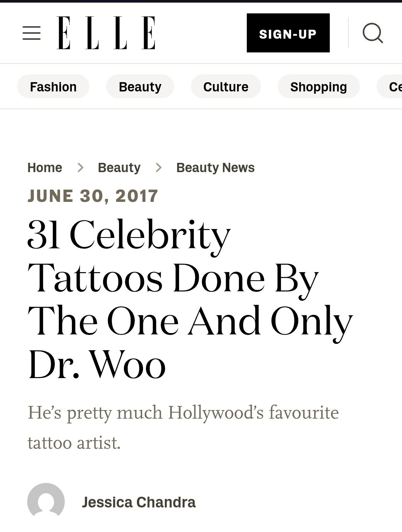
Task: Open the search magnifier icon
Action: coord(373,33)
